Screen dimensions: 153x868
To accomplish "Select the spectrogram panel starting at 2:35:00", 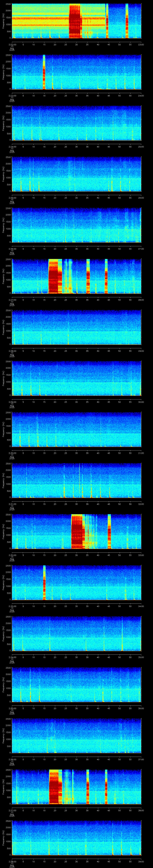I will point(76,685).
